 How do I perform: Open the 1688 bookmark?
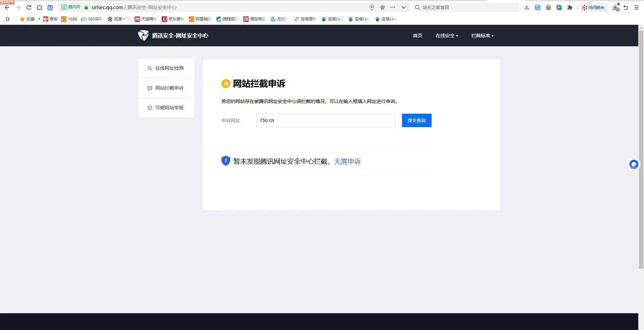69,19
